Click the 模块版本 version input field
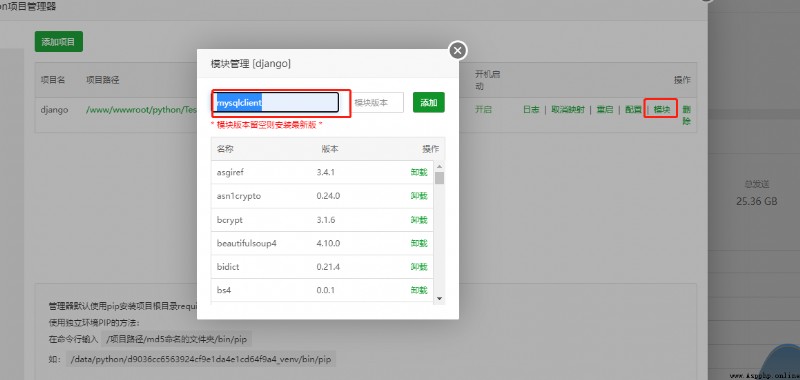The image size is (800, 380). (378, 103)
